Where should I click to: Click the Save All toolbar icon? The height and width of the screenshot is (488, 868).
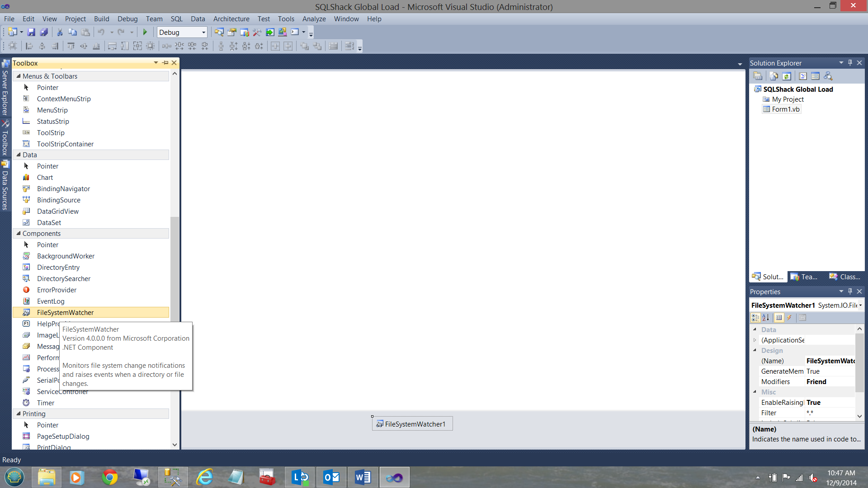click(x=44, y=32)
